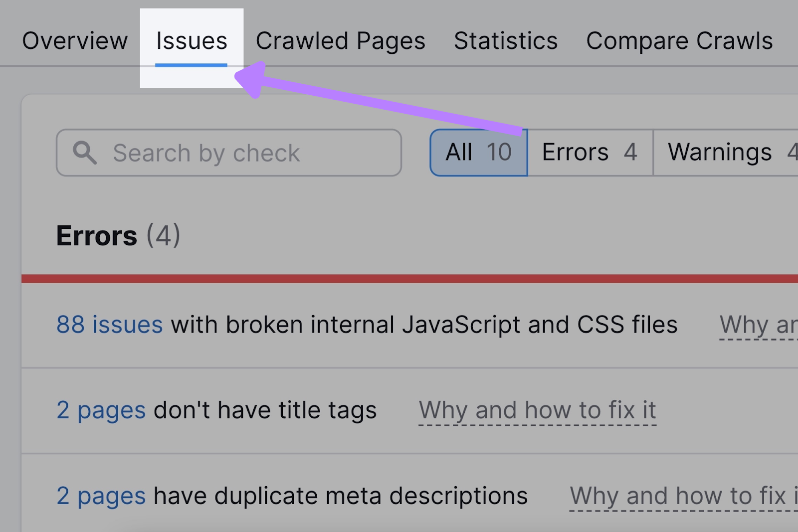Expand the fix explanation for broken JavaScript issue
The height and width of the screenshot is (532, 798).
pos(758,324)
